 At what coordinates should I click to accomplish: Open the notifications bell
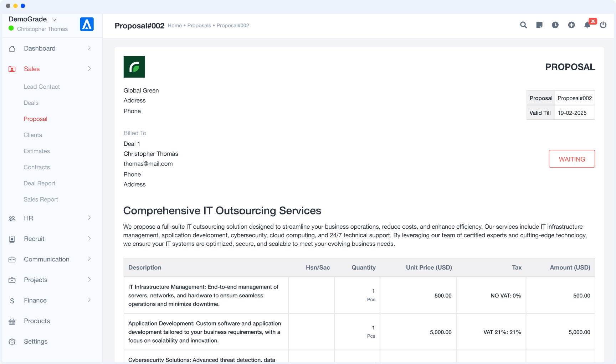(587, 25)
